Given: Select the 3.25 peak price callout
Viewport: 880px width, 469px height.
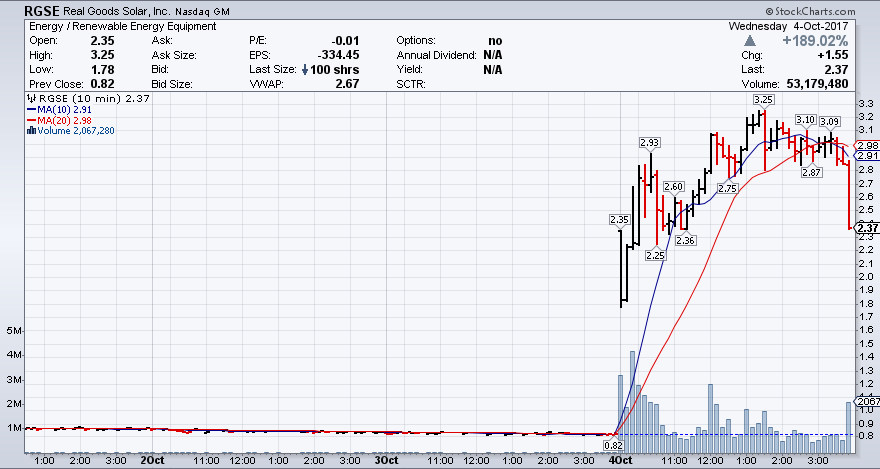Looking at the screenshot, I should tap(763, 99).
